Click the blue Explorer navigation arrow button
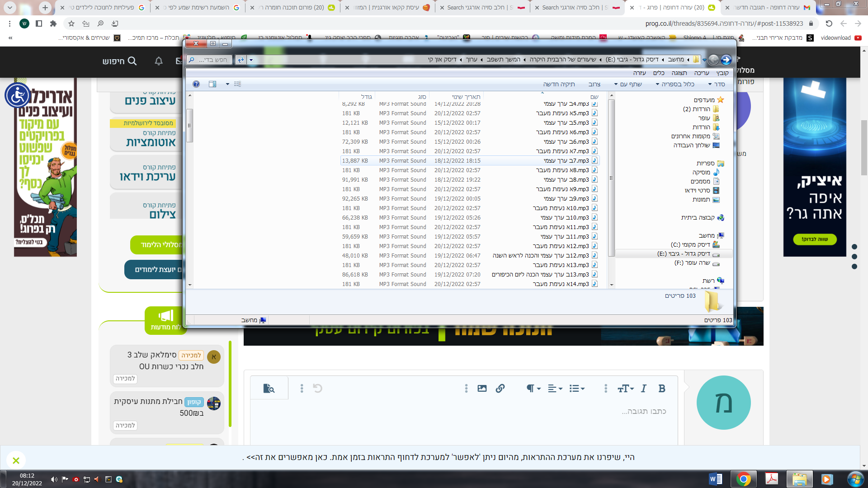 tap(726, 60)
